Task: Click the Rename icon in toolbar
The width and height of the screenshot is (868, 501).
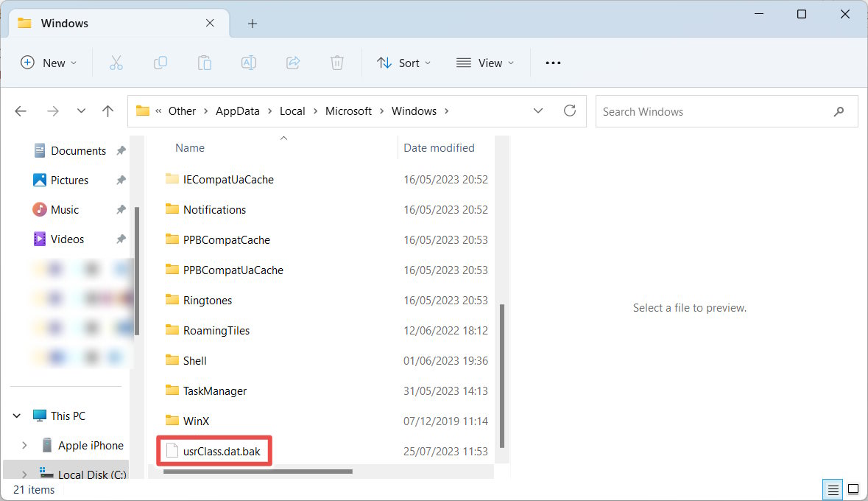Action: pos(249,63)
